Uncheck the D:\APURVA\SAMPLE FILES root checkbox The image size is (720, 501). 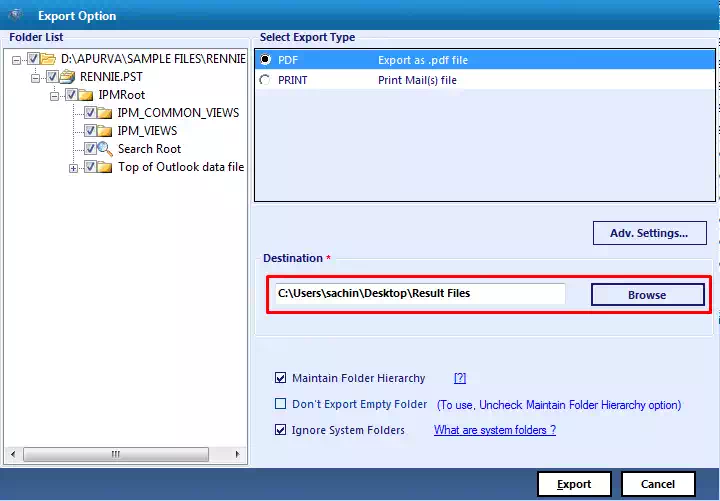tap(33, 58)
